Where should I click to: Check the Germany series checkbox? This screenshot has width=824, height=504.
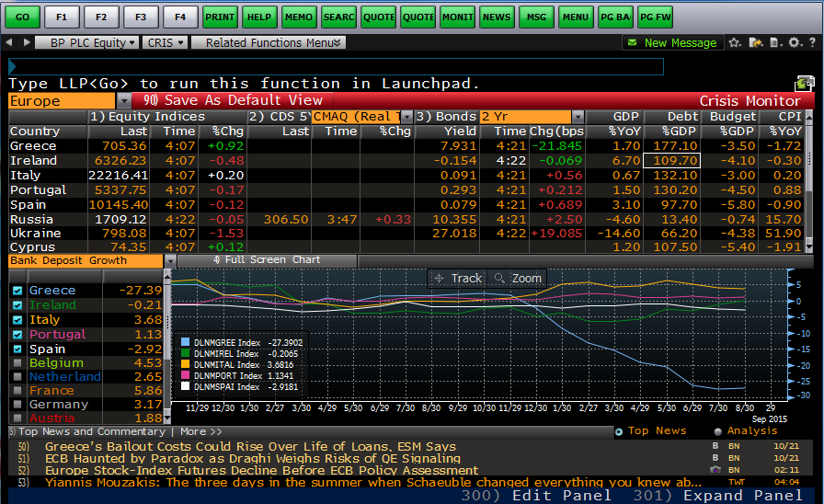(17, 405)
